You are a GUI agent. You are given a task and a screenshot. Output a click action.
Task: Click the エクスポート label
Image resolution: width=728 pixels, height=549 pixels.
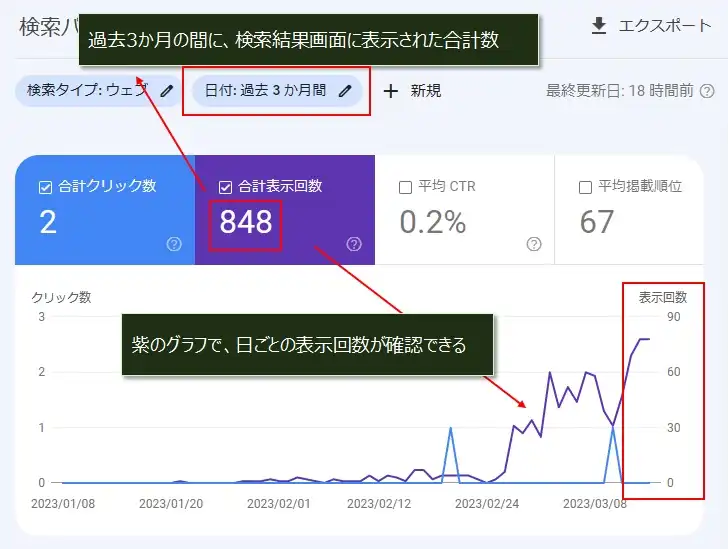tap(665, 26)
